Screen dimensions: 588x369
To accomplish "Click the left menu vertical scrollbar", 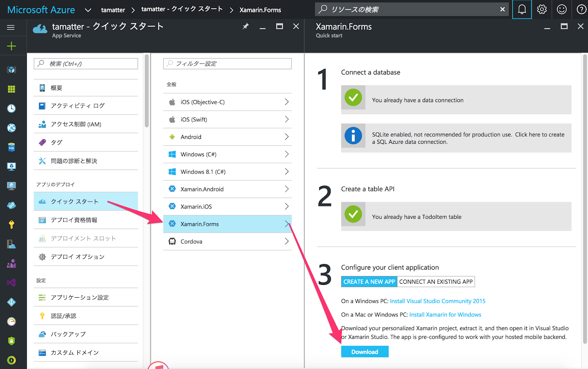I will click(147, 92).
